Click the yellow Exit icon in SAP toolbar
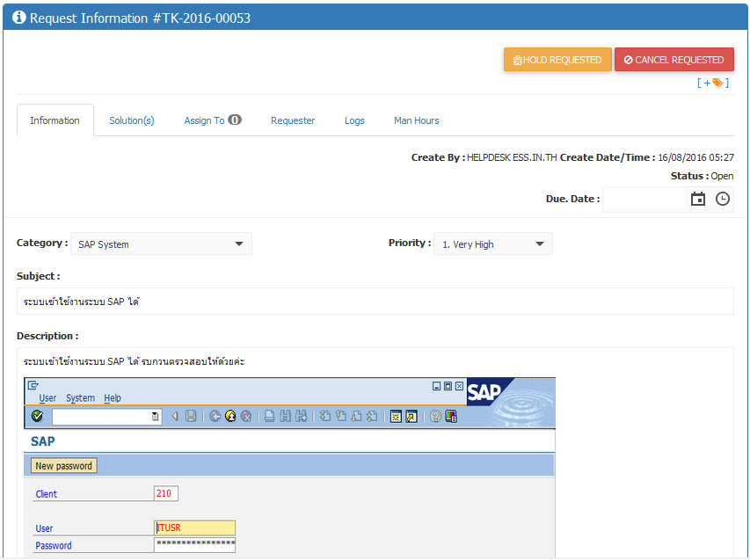 [230, 416]
